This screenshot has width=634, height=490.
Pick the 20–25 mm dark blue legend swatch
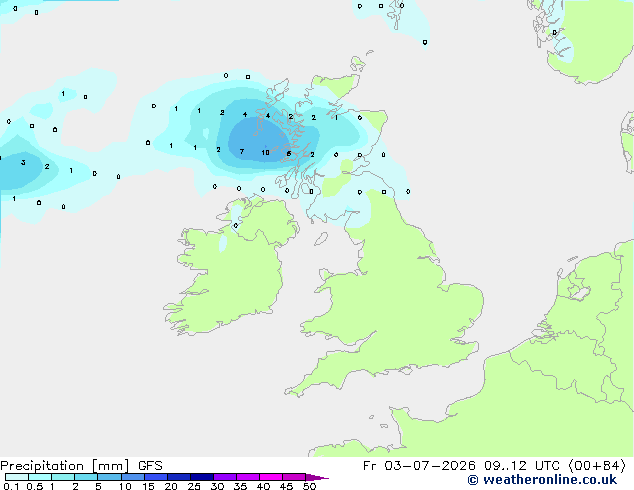pyautogui.click(x=178, y=477)
